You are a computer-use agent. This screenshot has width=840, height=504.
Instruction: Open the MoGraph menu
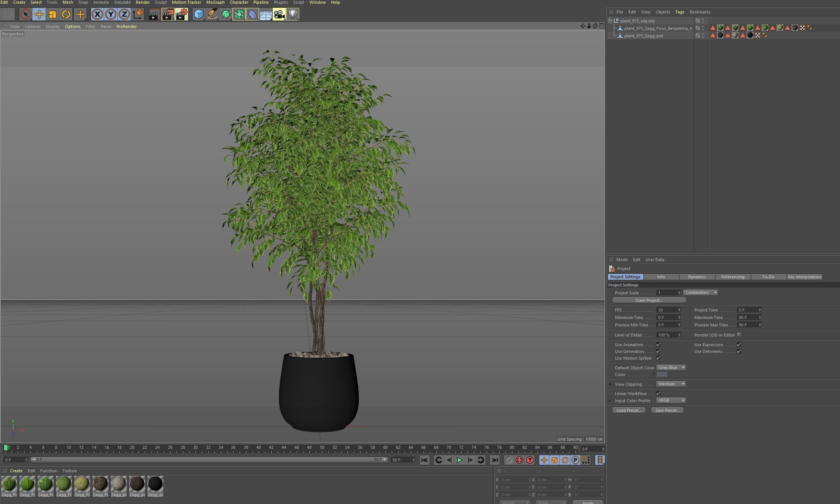click(x=215, y=3)
